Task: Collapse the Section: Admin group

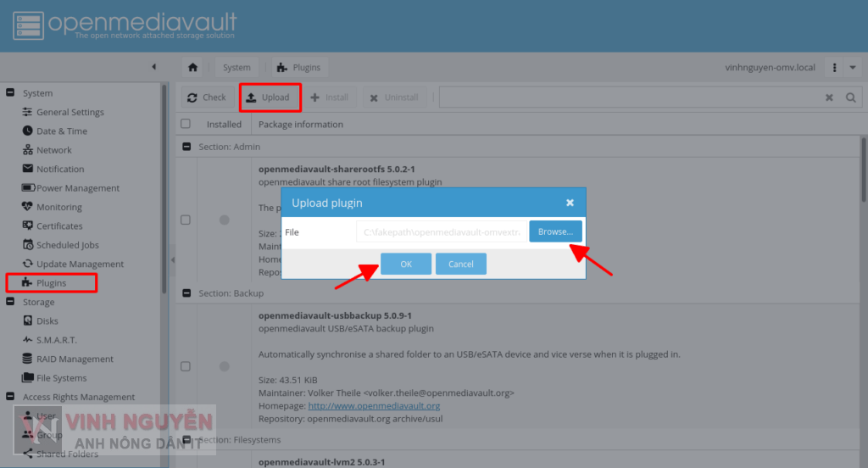Action: click(186, 147)
